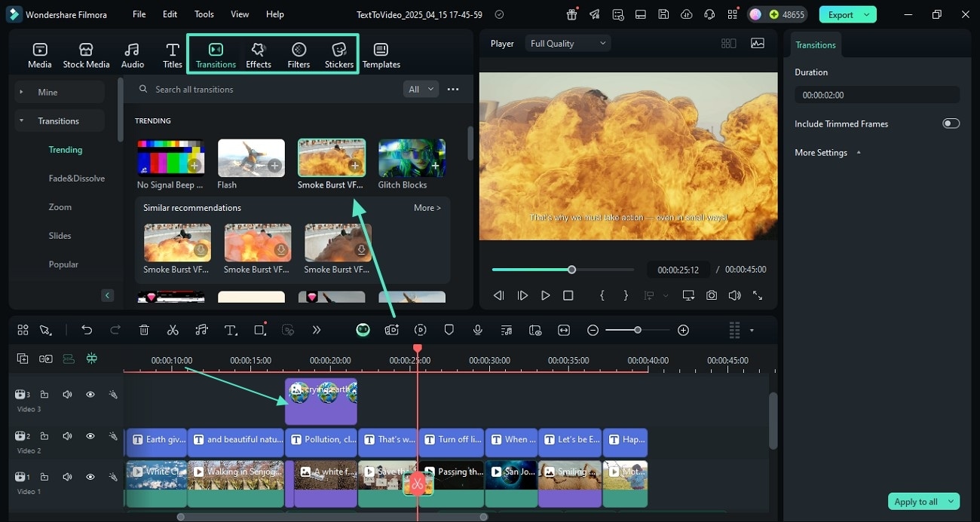Zoom out timeline with minus icon

pos(593,330)
